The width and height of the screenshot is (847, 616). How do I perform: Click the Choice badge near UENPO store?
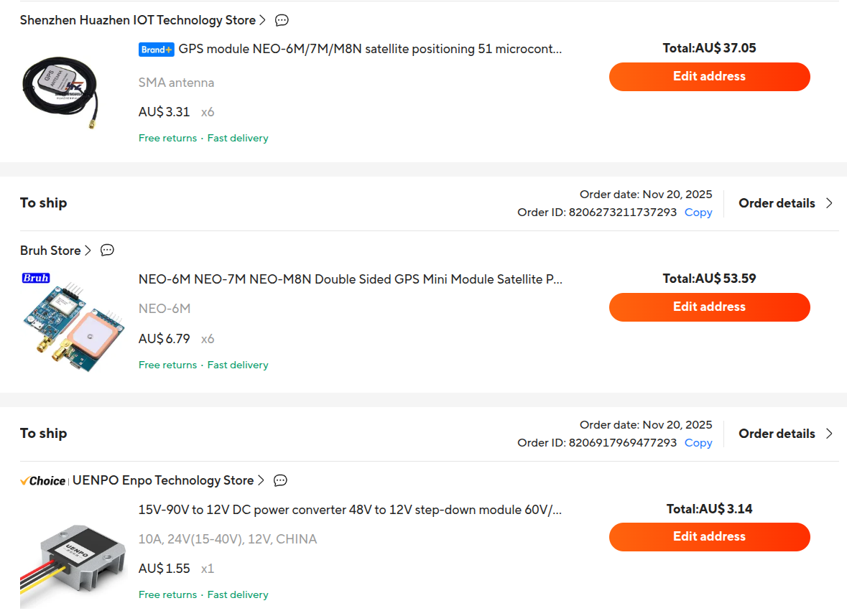(x=43, y=481)
